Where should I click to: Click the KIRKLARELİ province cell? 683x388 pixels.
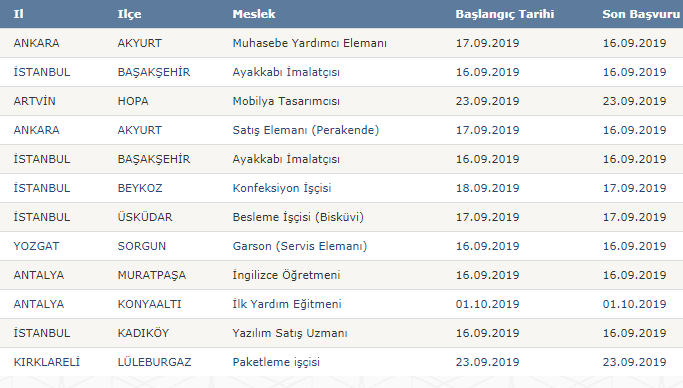[47, 362]
